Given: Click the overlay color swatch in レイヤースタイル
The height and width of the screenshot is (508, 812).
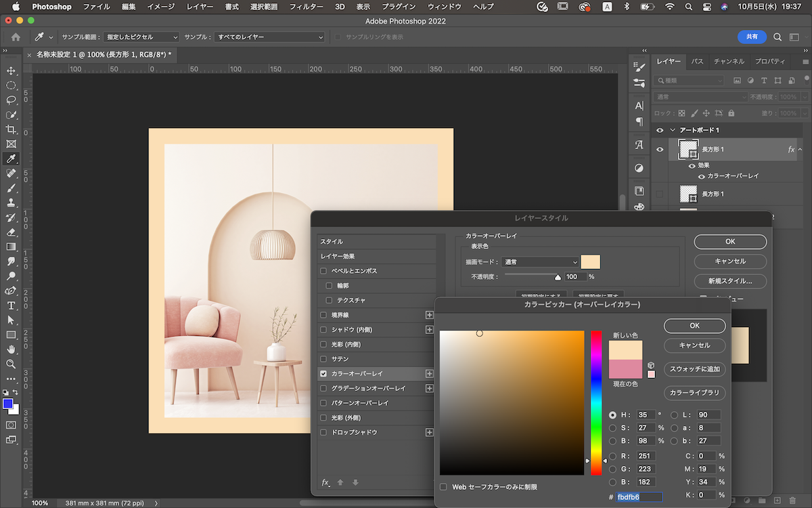Looking at the screenshot, I should coord(590,262).
